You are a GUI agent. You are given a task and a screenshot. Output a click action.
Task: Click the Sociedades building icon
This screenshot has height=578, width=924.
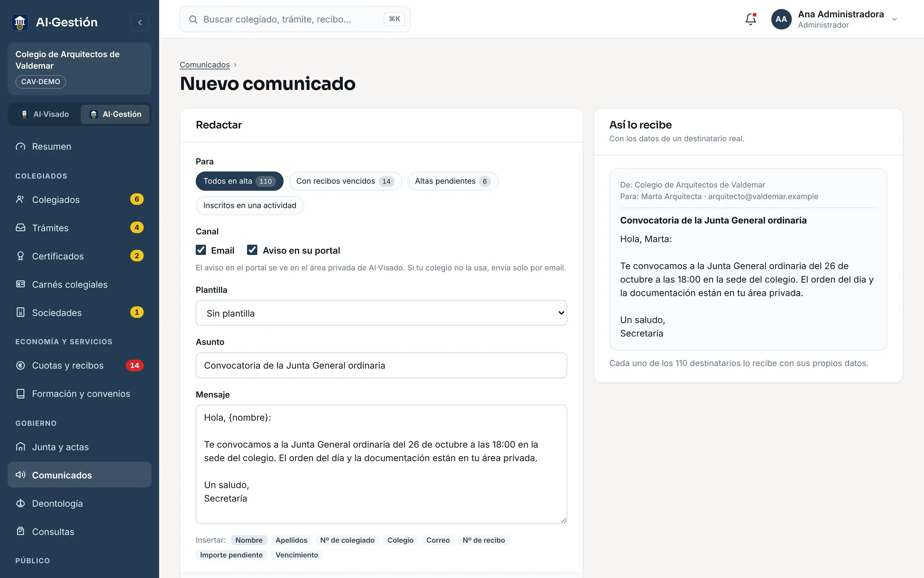click(21, 313)
